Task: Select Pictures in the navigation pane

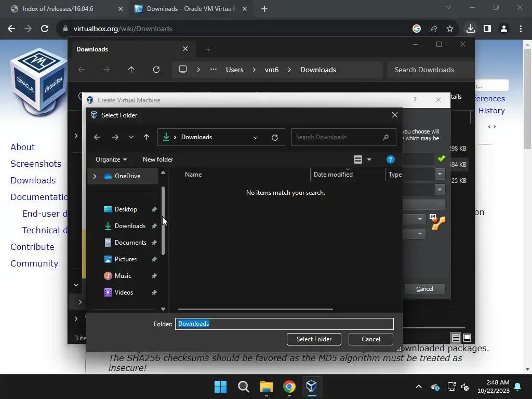Action: (126, 259)
